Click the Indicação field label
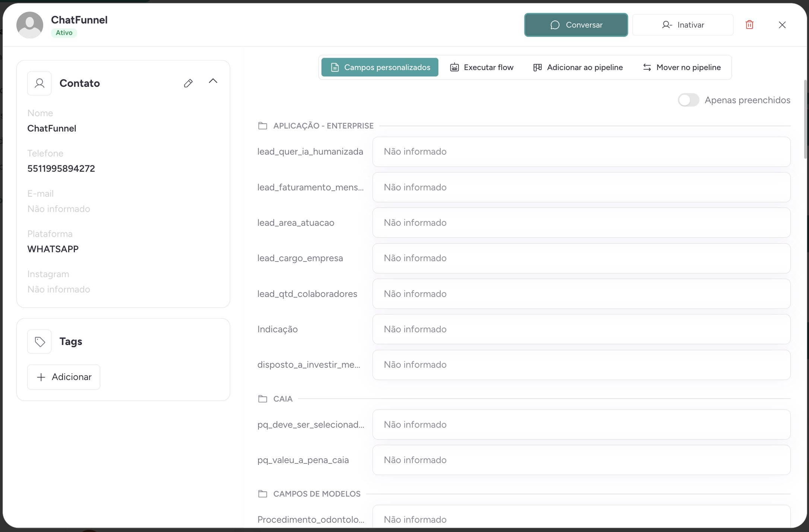The height and width of the screenshot is (532, 809). [277, 329]
